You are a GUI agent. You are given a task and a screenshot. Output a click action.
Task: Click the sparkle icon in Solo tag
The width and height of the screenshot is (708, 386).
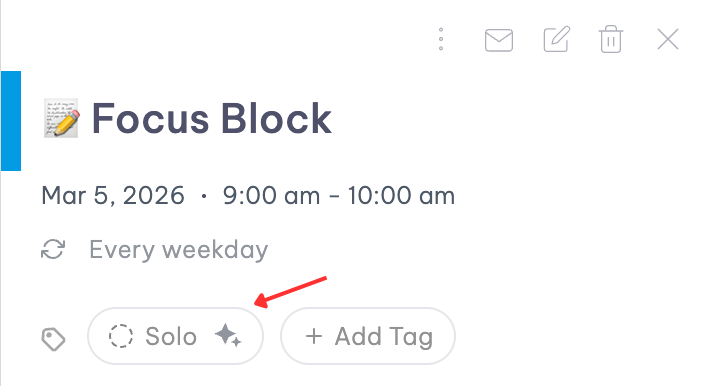(x=228, y=336)
